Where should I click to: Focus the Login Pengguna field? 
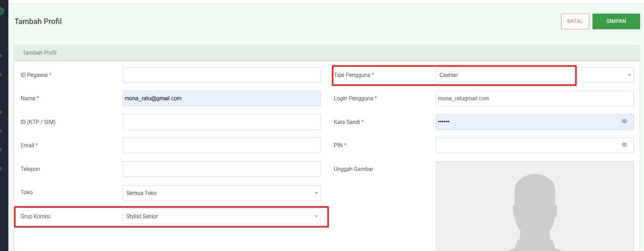coord(535,98)
